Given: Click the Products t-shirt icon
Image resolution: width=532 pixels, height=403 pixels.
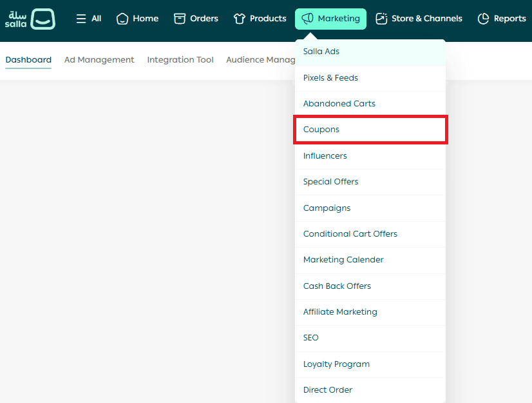Looking at the screenshot, I should (240, 19).
